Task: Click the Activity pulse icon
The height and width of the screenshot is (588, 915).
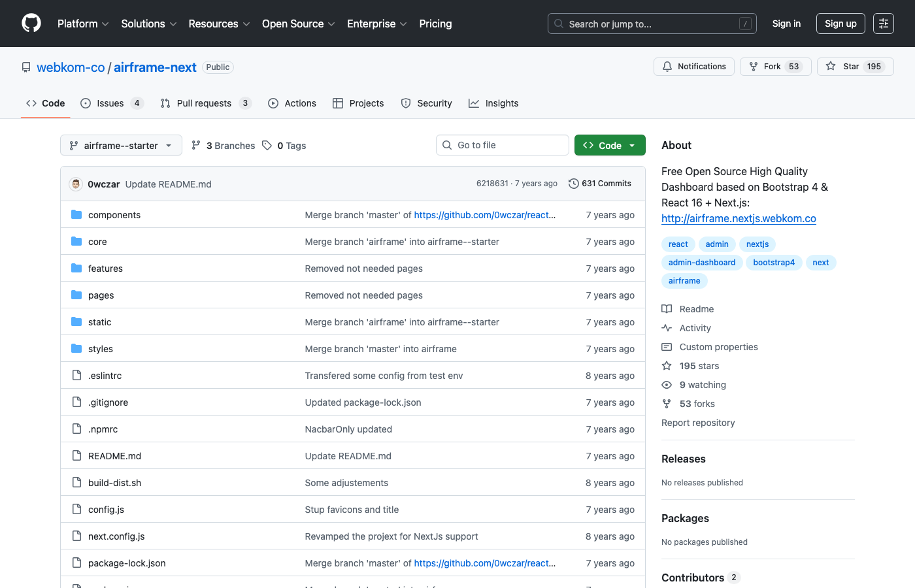Action: click(x=667, y=327)
